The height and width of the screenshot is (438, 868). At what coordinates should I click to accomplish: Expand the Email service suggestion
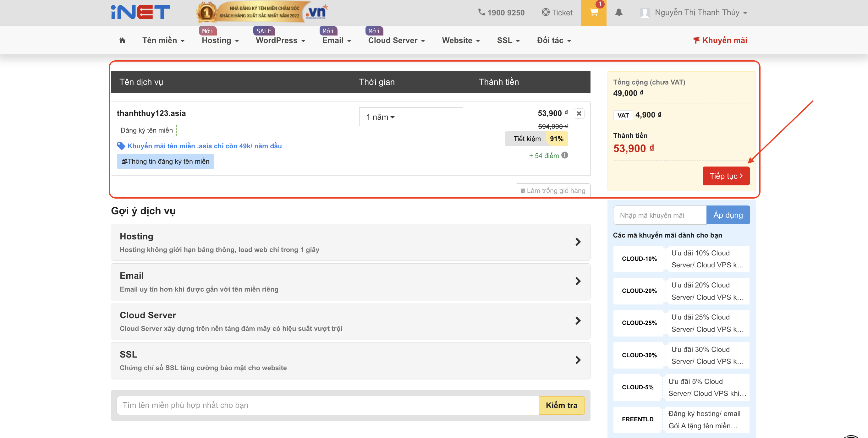point(350,282)
